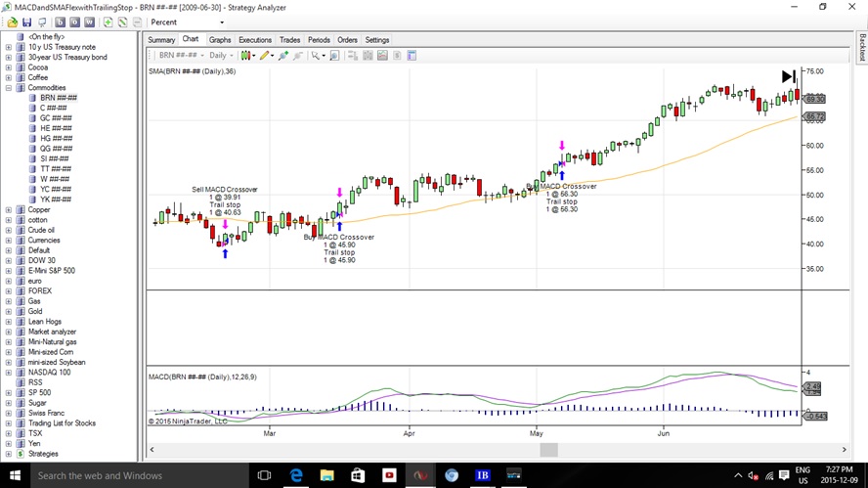Expand the Strategies tree node
The height and width of the screenshot is (488, 868).
coord(8,454)
